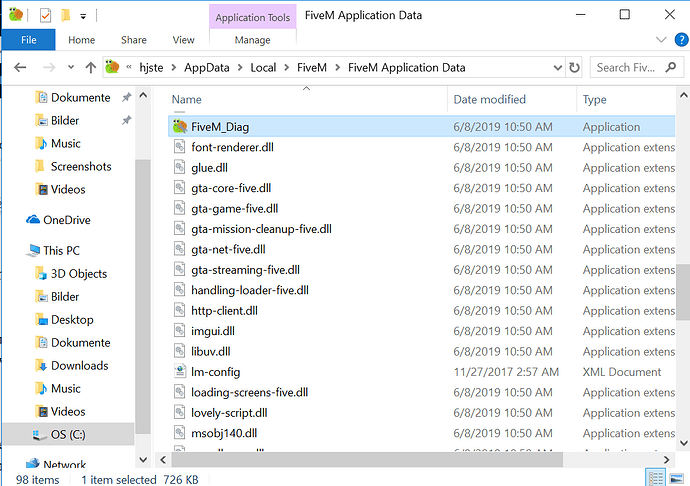Switch to the View ribbon tab
This screenshot has height=486, width=690.
[x=184, y=40]
